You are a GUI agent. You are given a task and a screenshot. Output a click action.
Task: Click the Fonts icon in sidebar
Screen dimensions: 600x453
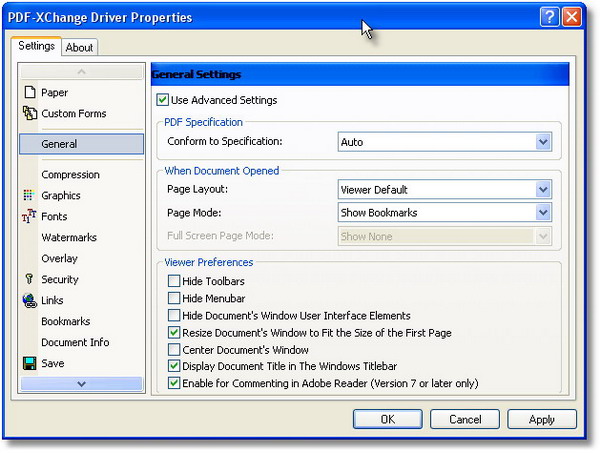coord(29,216)
